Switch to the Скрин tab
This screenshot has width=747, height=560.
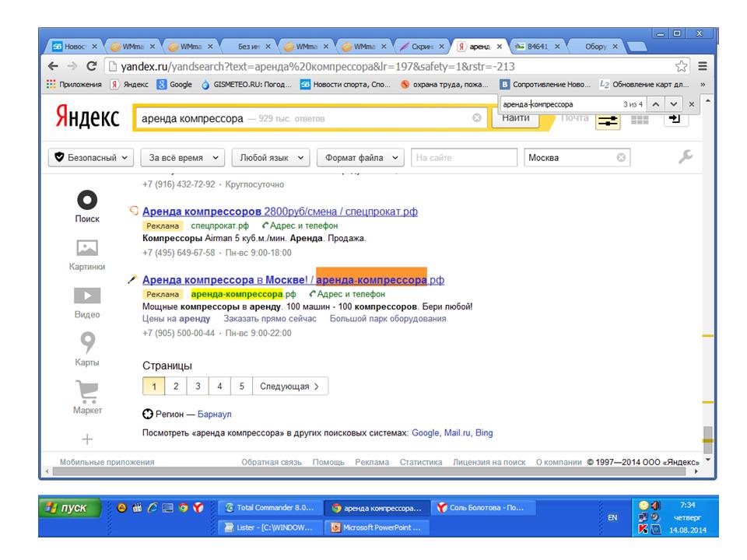(422, 46)
